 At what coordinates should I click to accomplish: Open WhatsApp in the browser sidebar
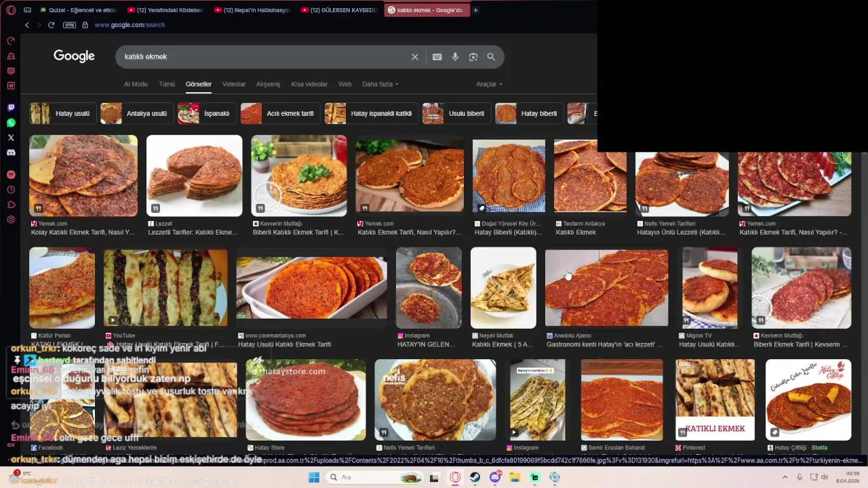pyautogui.click(x=11, y=123)
